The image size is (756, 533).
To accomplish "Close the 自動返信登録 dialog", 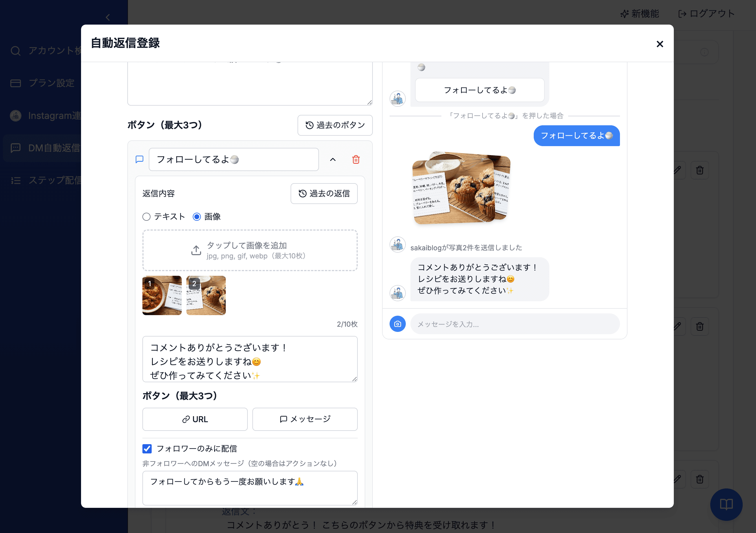I will pyautogui.click(x=660, y=44).
